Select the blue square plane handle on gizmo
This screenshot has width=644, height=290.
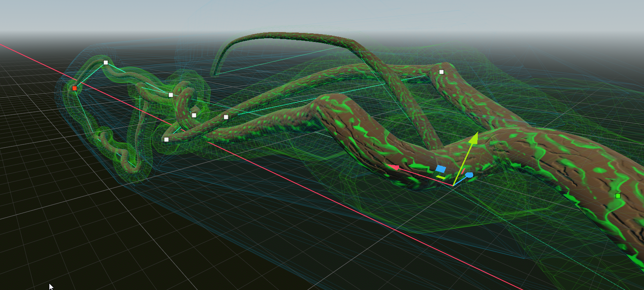[x=440, y=169]
